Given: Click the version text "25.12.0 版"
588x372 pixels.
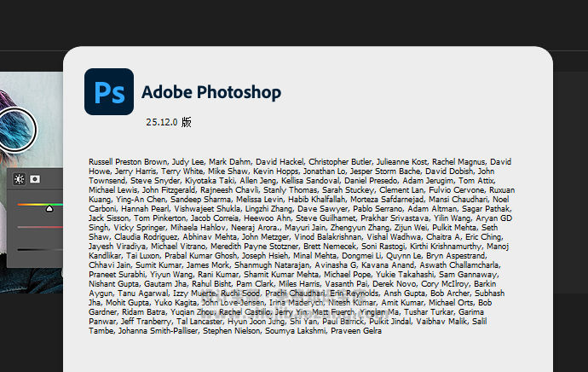Looking at the screenshot, I should coord(169,122).
